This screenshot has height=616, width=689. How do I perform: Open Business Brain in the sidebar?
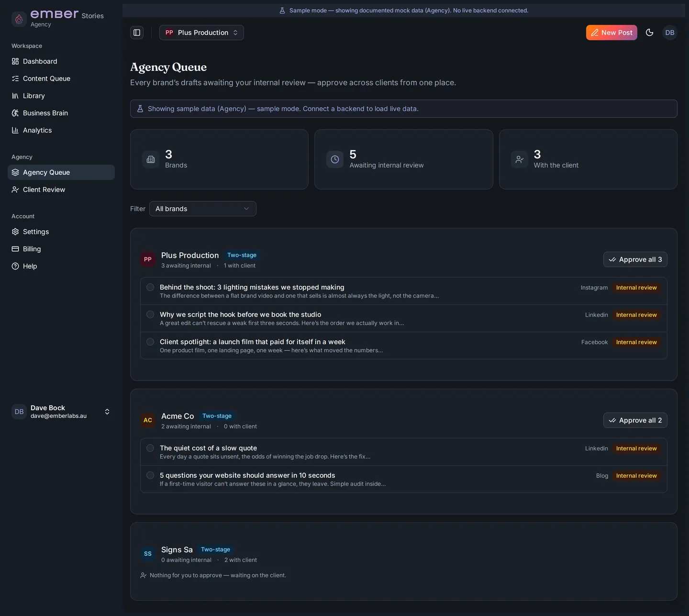point(61,113)
